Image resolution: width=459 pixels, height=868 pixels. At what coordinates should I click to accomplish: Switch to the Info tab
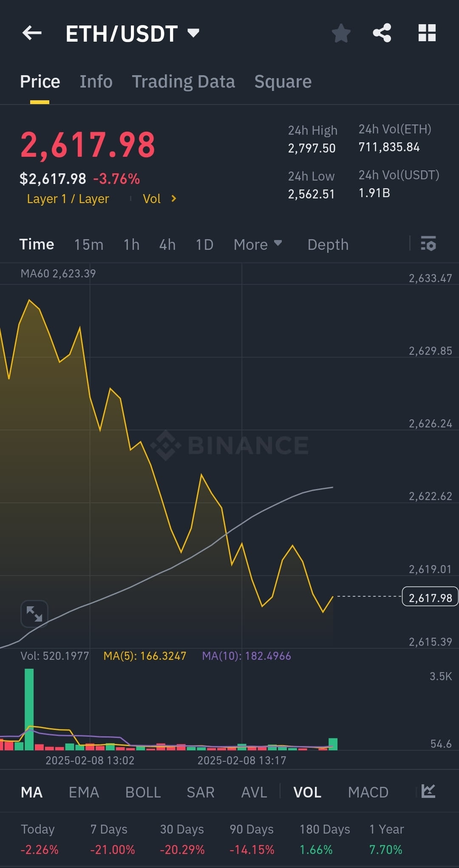pyautogui.click(x=96, y=82)
